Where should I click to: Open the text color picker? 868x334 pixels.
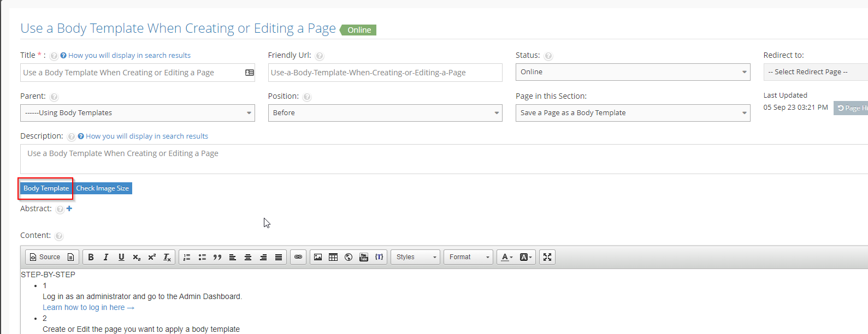[507, 257]
